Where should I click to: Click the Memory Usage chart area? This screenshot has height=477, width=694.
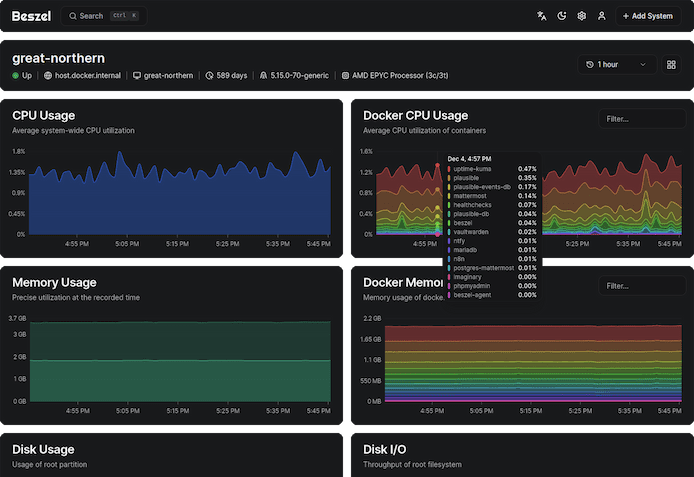pyautogui.click(x=180, y=360)
